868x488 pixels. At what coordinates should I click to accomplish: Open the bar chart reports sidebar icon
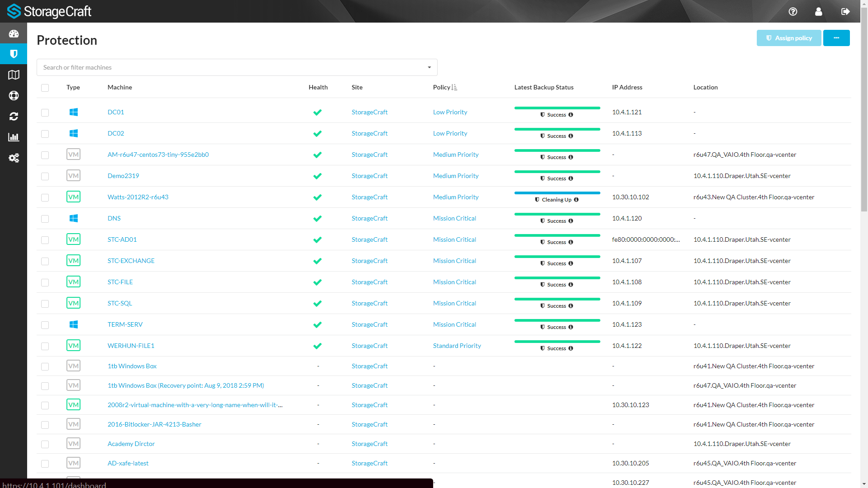pyautogui.click(x=14, y=137)
